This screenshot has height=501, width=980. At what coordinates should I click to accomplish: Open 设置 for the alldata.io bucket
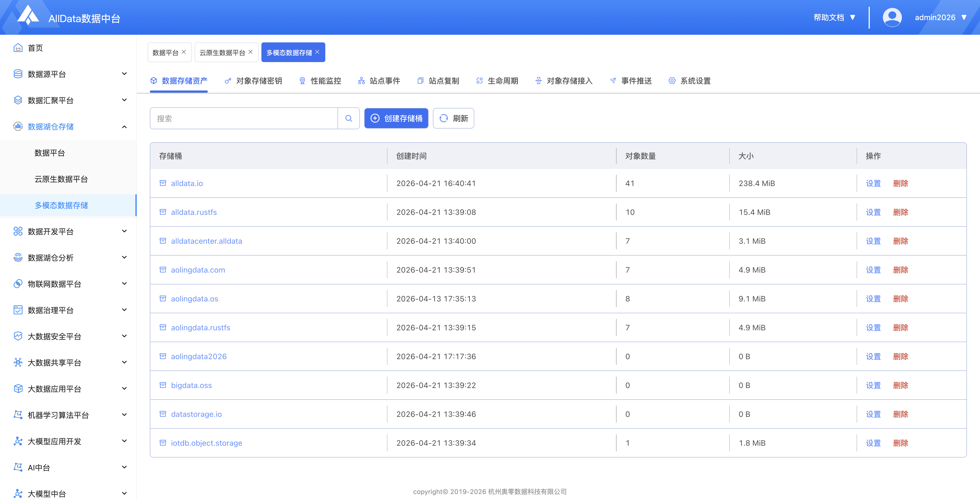coord(873,183)
